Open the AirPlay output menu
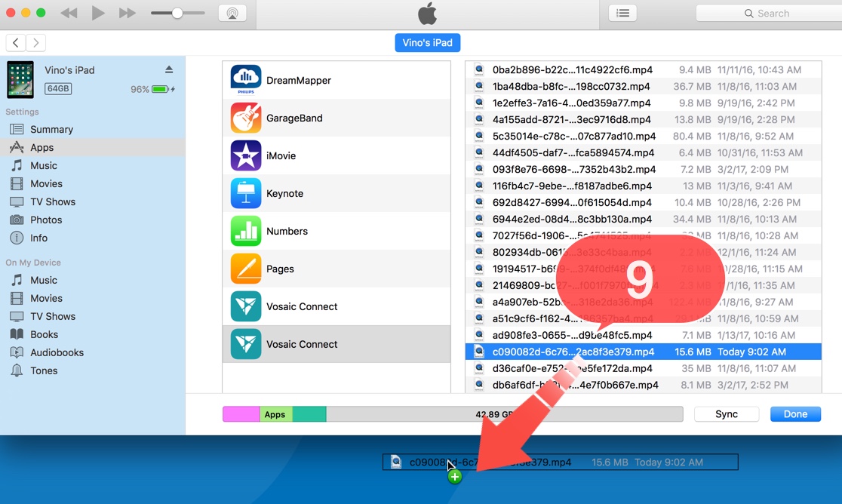 pos(232,14)
